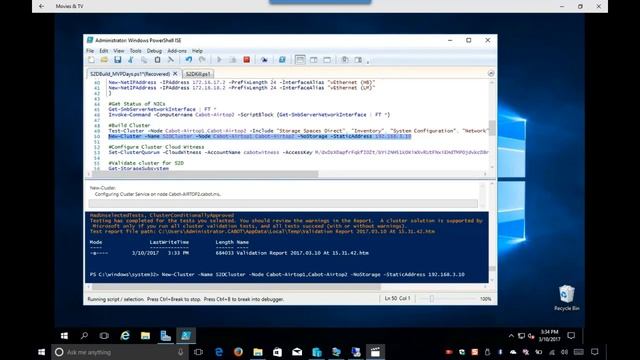Click the Run Selection toolbar icon
This screenshot has width=640, height=360.
point(233,60)
